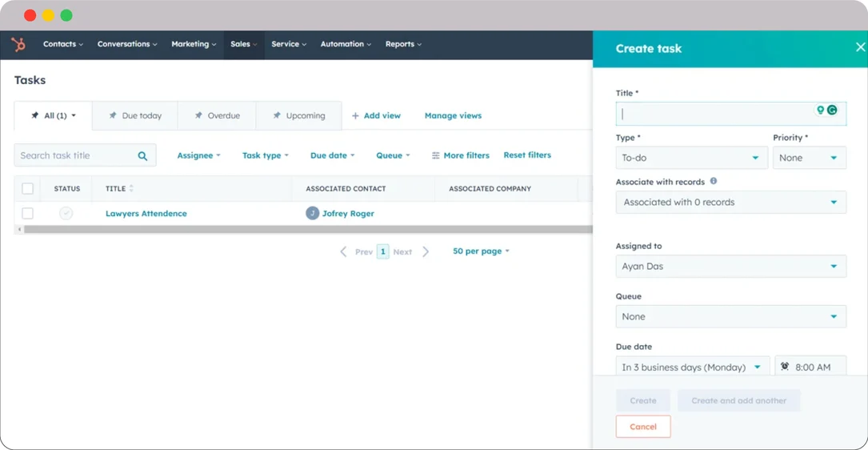Click the 8:00 AM time field
Screen dimensions: 868x450
coord(810,366)
